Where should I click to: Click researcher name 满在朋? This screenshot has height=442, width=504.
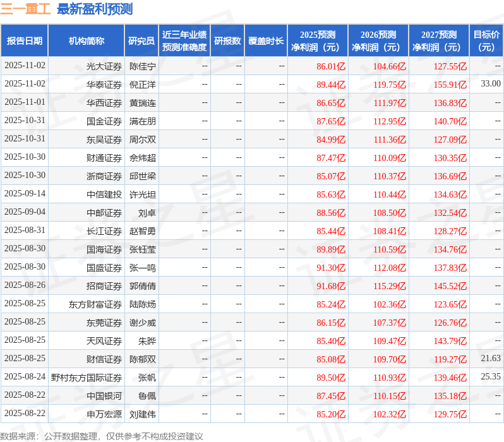(x=143, y=121)
